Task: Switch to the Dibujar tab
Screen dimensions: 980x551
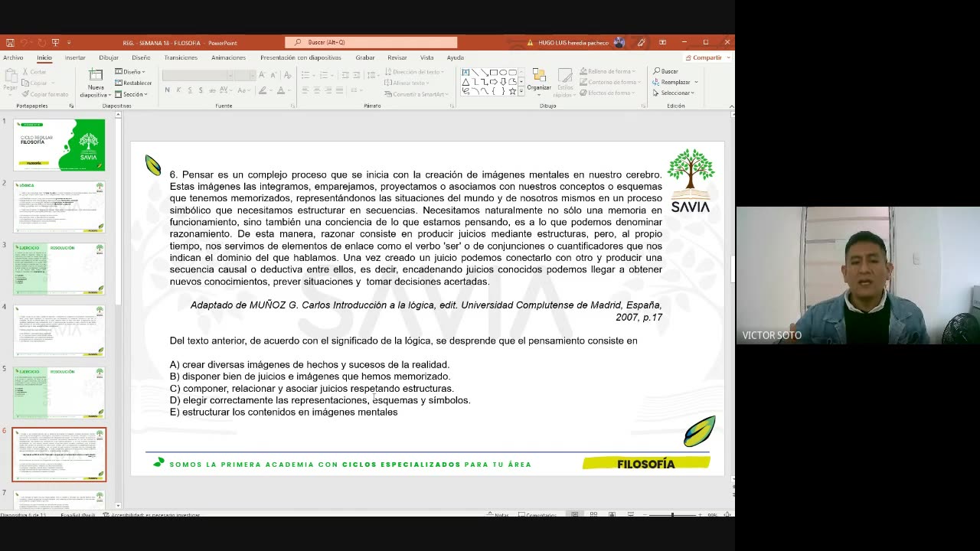Action: click(109, 57)
